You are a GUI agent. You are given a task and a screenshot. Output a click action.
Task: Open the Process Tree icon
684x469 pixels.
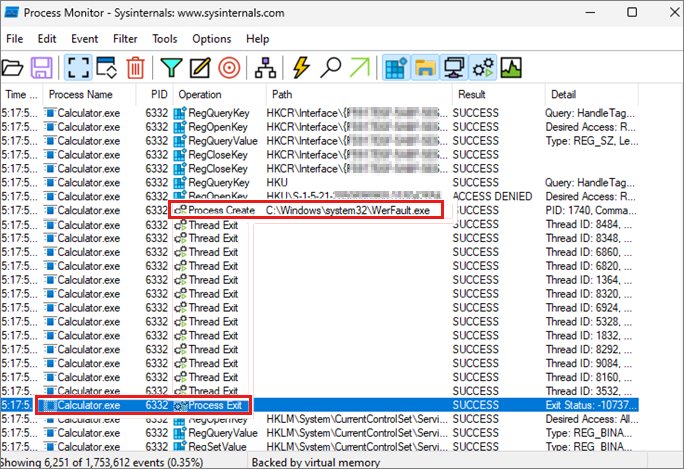265,68
